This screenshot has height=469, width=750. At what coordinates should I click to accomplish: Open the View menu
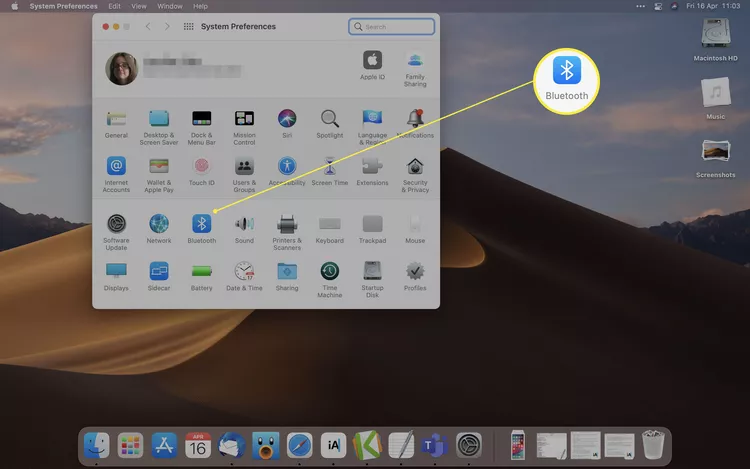tap(139, 6)
